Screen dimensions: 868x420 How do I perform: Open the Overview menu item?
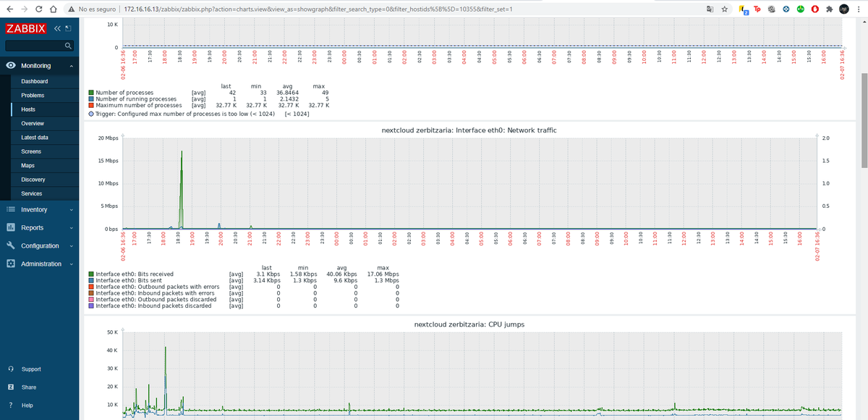coord(33,123)
